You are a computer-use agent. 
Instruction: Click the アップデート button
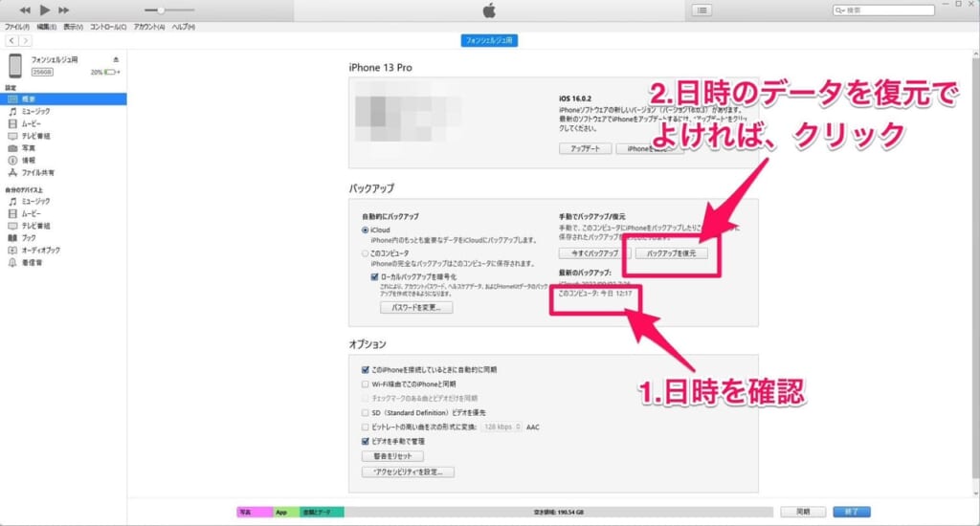585,148
